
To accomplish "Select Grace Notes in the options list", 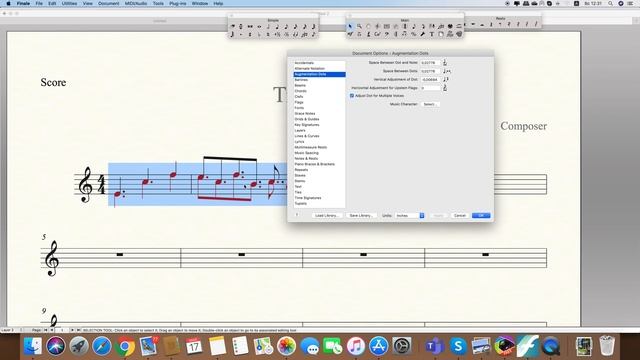I will click(x=319, y=113).
